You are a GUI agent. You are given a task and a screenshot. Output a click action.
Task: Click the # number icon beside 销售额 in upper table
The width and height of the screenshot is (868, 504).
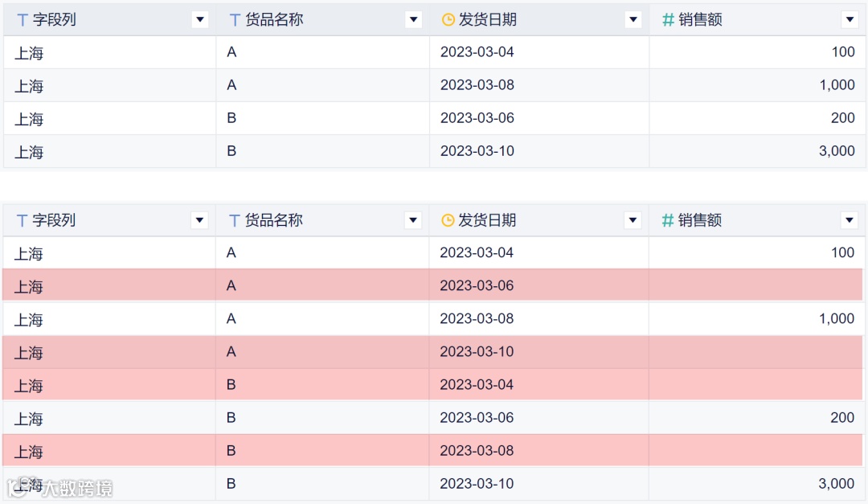[x=668, y=20]
